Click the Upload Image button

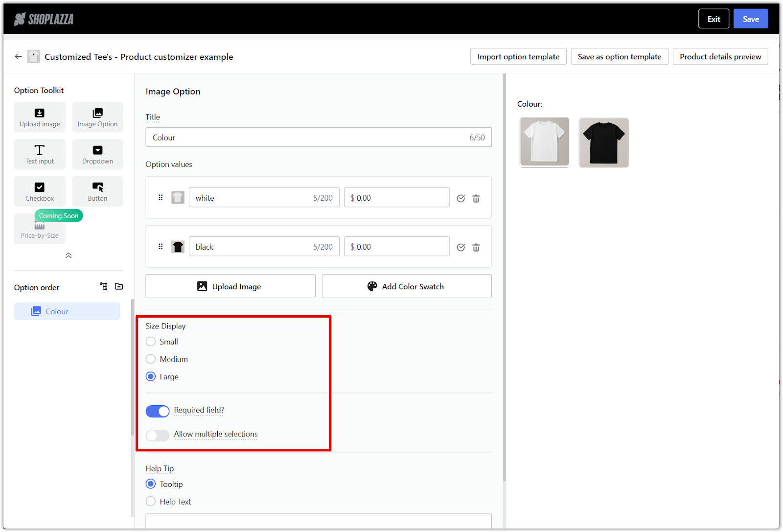(x=230, y=286)
